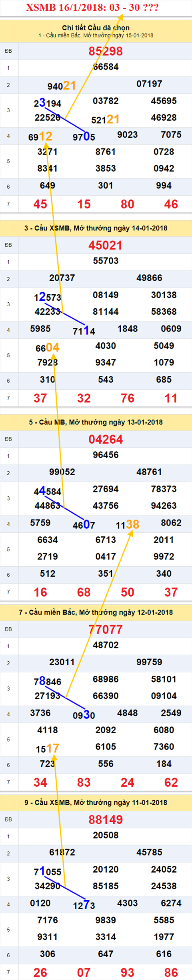Click the title "XSMB 16/1/2018: 03 - 30 ???"
Viewport: 192px width, 980px height.
pos(92,8)
